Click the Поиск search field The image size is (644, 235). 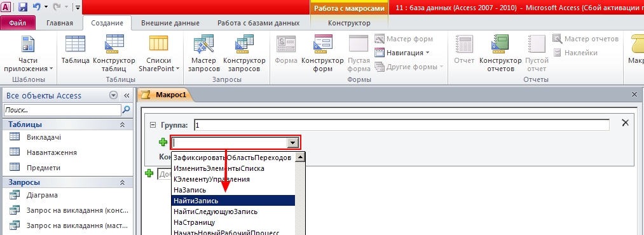(x=62, y=110)
